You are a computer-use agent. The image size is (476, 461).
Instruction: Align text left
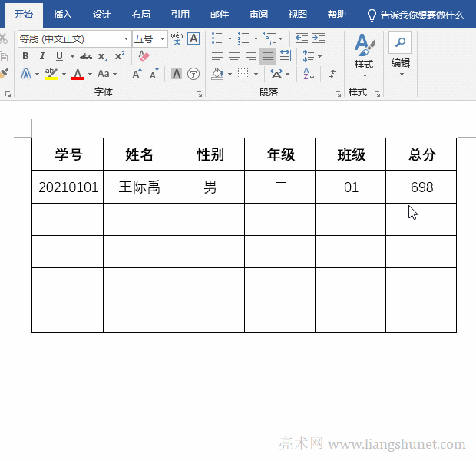[x=217, y=56]
